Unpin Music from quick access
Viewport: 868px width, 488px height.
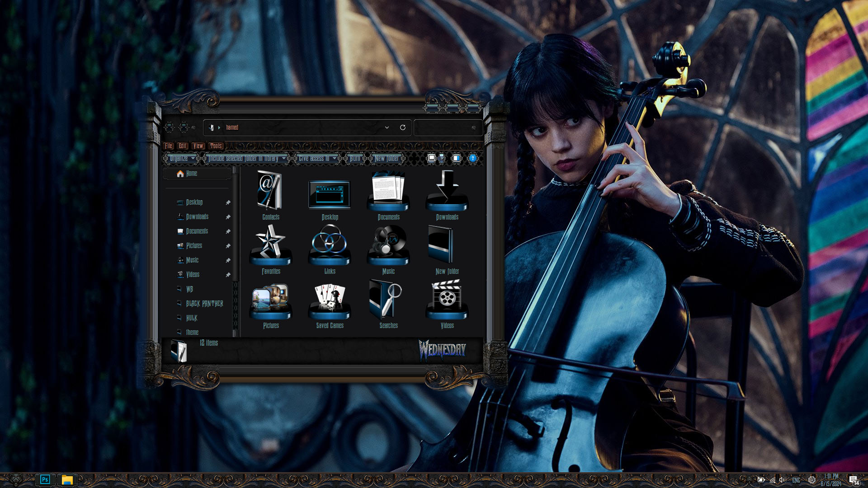click(x=228, y=260)
